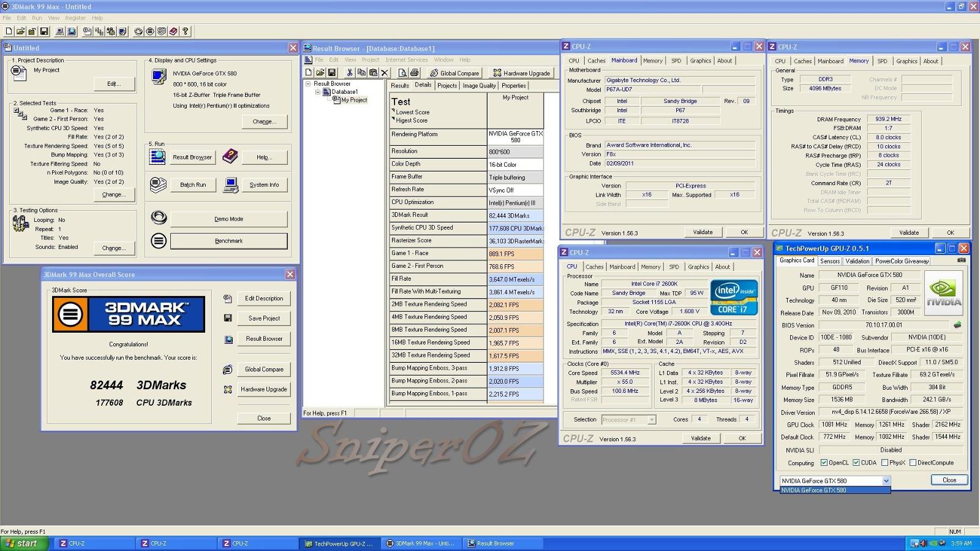
Task: Click the magnifier icon beside Result Browser button
Action: 157,157
